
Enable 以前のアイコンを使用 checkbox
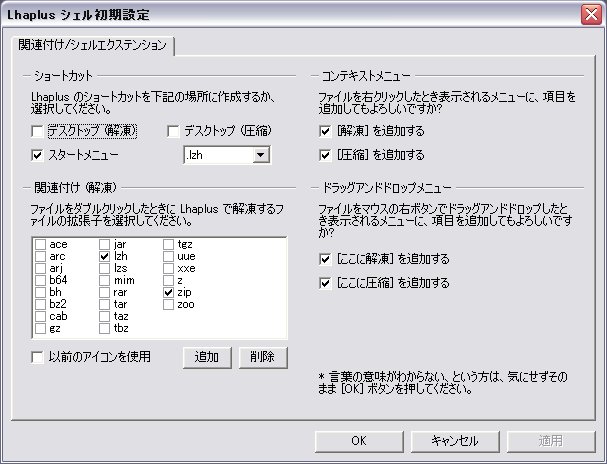click(37, 357)
